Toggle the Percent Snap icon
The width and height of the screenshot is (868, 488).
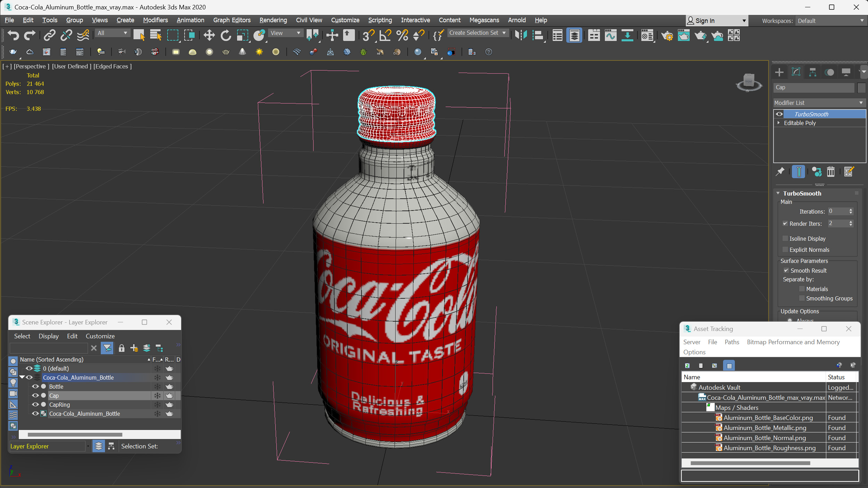coord(402,35)
